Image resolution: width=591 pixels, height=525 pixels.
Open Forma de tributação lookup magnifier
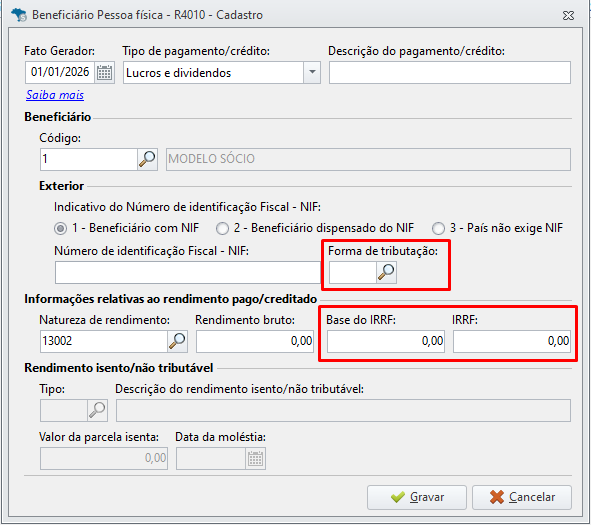(386, 272)
